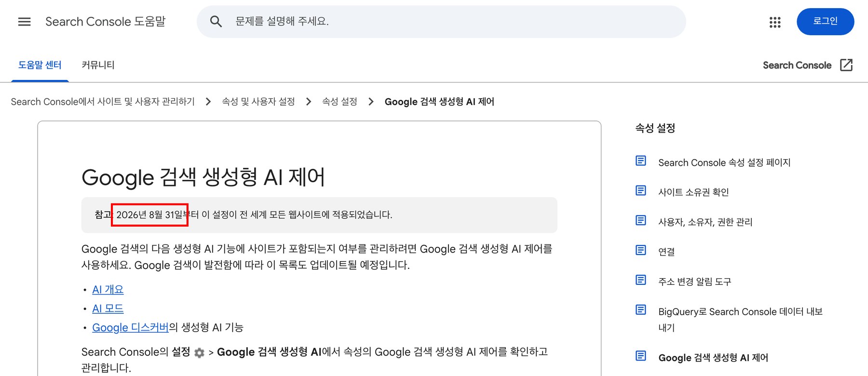Screen dimensions: 868x376
Task: Click the page heading Google 검색 생성형 AI 제어
Action: click(203, 177)
